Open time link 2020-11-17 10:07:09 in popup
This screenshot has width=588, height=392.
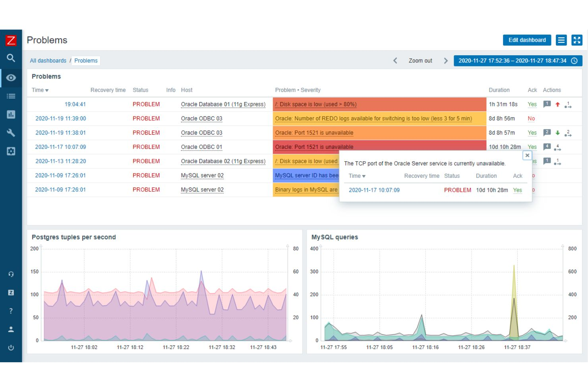tap(374, 190)
